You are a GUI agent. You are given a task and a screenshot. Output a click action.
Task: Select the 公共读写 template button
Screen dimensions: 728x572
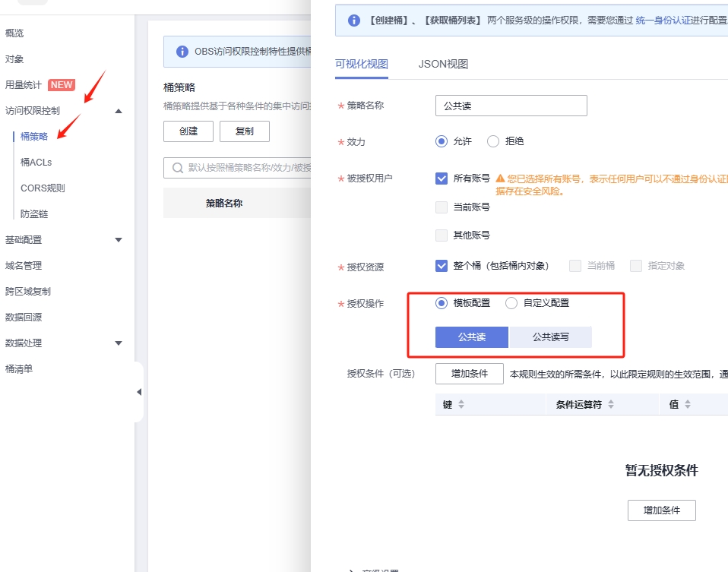(550, 337)
